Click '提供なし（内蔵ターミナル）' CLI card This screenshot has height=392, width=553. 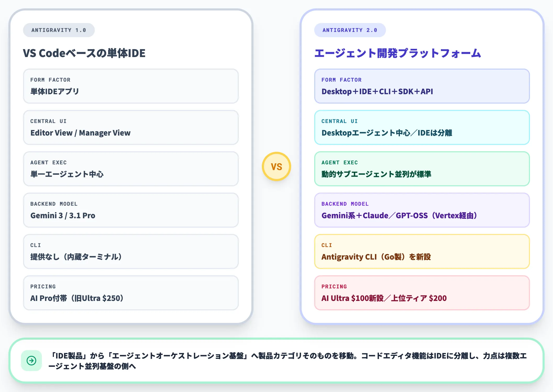[x=131, y=251]
